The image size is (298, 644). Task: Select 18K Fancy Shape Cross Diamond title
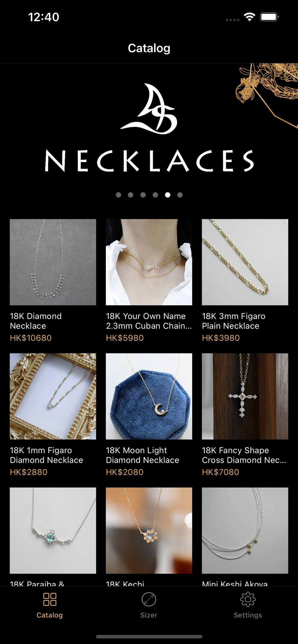[x=244, y=455]
